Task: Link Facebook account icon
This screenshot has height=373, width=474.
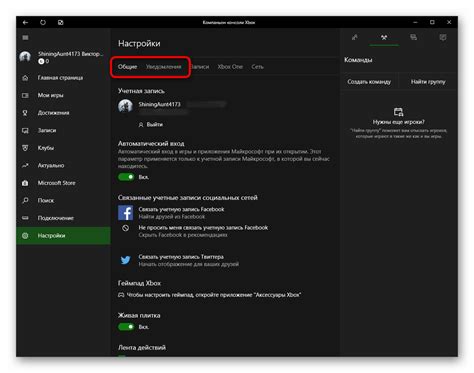Action: (x=126, y=213)
